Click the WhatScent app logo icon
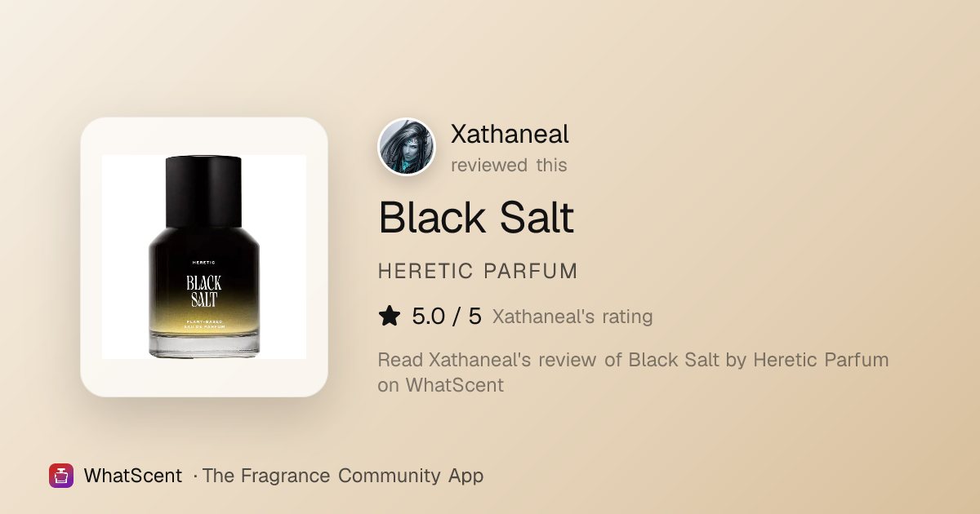The height and width of the screenshot is (514, 980). [x=61, y=476]
